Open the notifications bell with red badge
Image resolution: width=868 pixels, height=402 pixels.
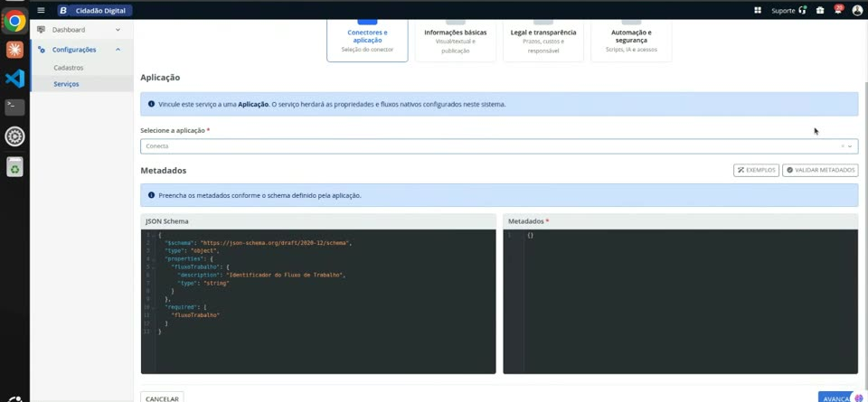(839, 9)
